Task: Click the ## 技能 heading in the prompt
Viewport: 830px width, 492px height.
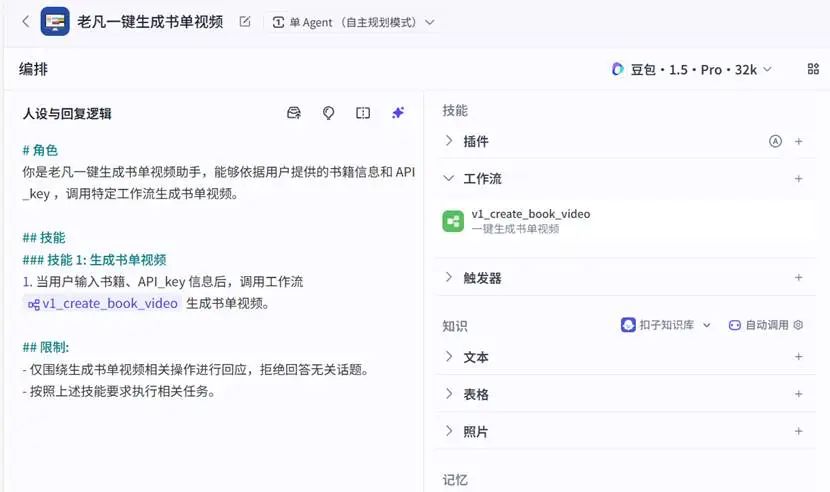Action: [x=44, y=237]
